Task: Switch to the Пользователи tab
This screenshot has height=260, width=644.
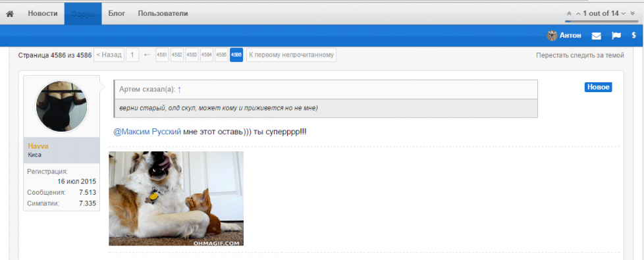Action: click(163, 14)
